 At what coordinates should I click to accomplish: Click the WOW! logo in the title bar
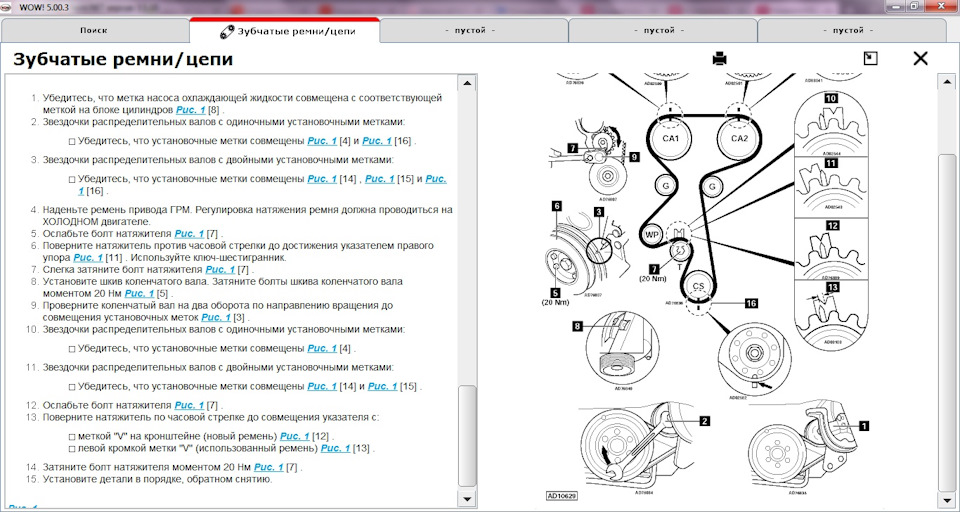coord(13,7)
